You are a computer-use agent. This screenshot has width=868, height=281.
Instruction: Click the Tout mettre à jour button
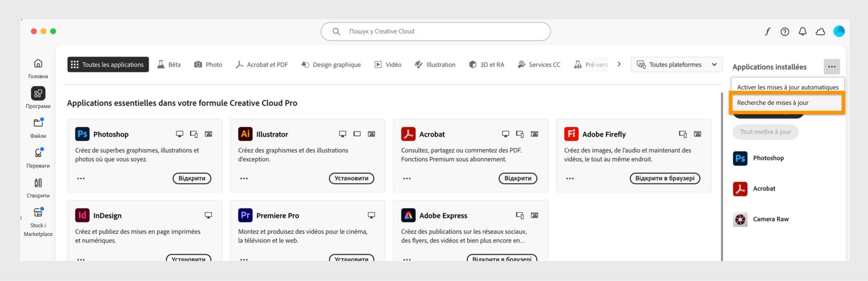coord(765,132)
